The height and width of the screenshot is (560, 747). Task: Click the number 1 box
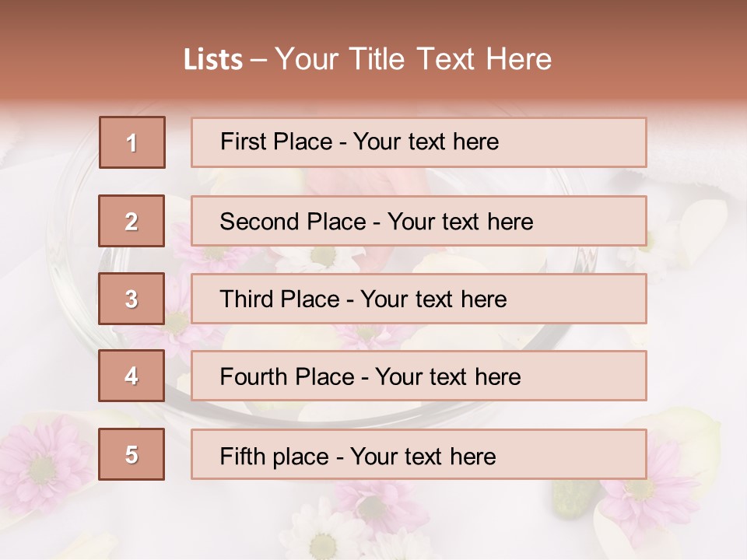132,142
